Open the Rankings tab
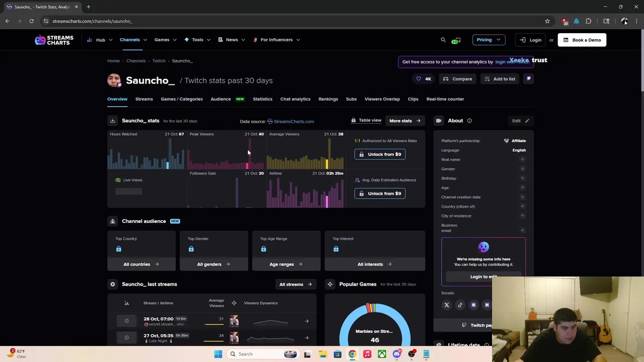This screenshot has width=644, height=362. coord(328,99)
